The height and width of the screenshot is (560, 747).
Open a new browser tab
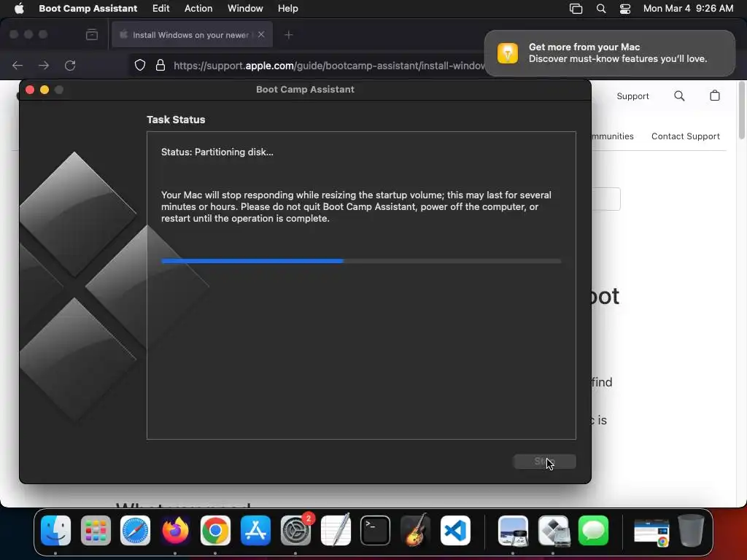[x=288, y=35]
